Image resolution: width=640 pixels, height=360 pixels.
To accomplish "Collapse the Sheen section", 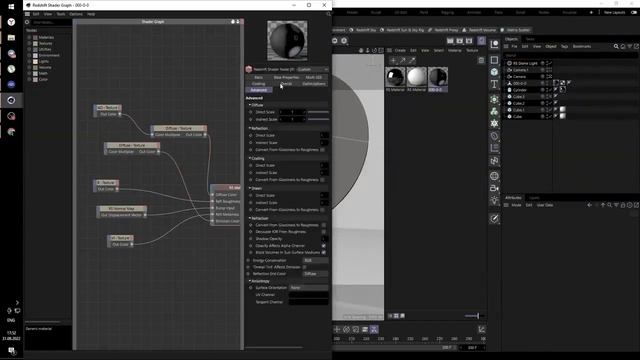I will coord(250,188).
